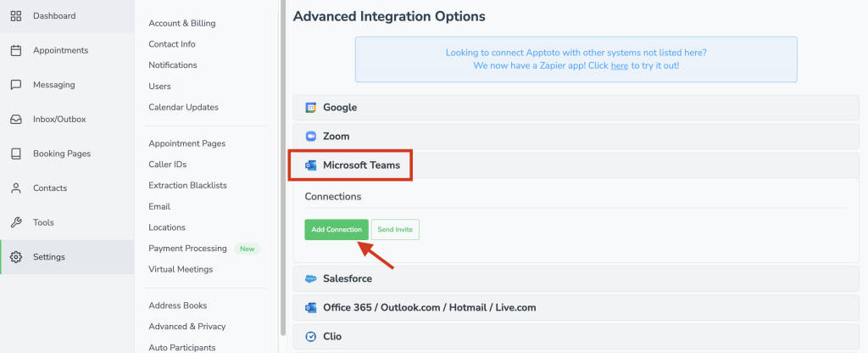The image size is (868, 353).
Task: Click the Booking Pages book icon
Action: coord(16,154)
